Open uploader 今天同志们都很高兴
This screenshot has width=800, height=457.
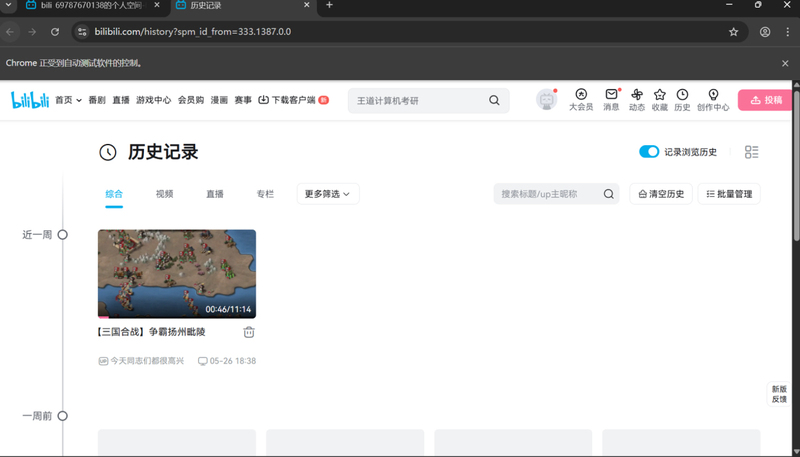tap(141, 361)
